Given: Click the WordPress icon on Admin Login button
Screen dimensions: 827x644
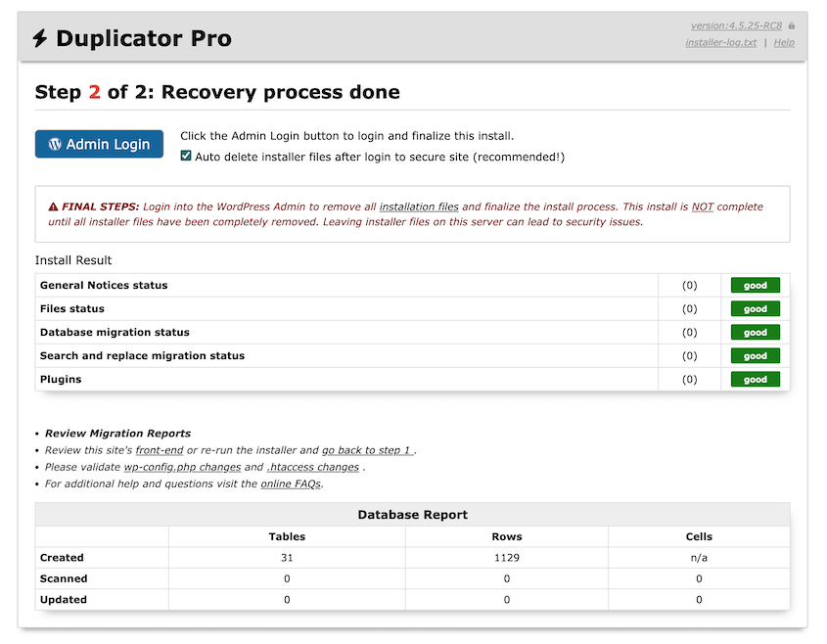Looking at the screenshot, I should (x=55, y=143).
